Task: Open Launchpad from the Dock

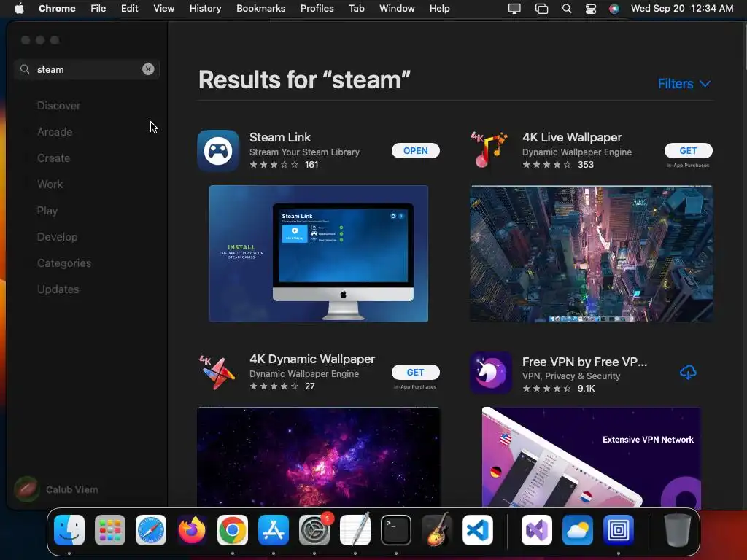Action: 110,529
